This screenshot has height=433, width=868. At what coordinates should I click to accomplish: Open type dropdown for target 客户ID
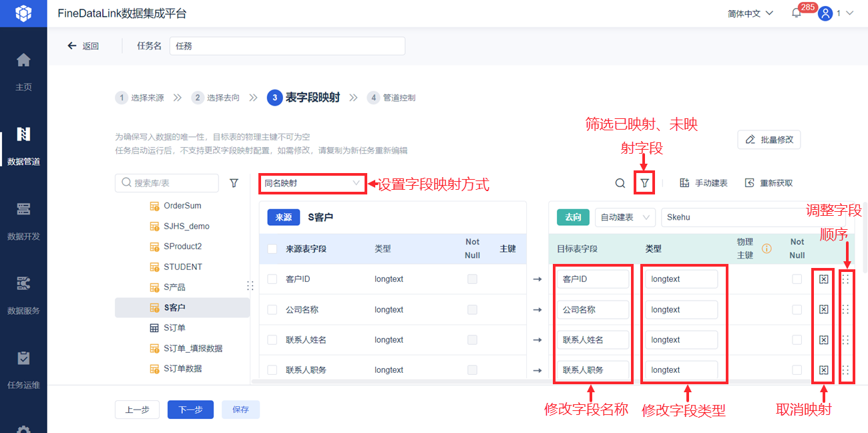coord(682,279)
